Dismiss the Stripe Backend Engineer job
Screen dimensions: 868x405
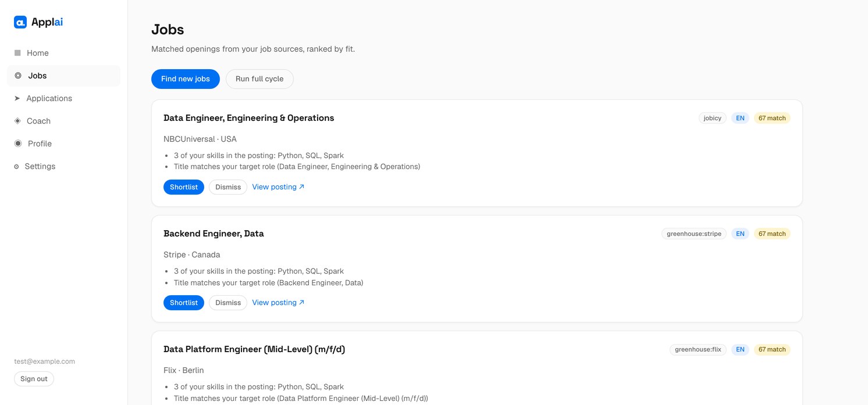point(228,303)
